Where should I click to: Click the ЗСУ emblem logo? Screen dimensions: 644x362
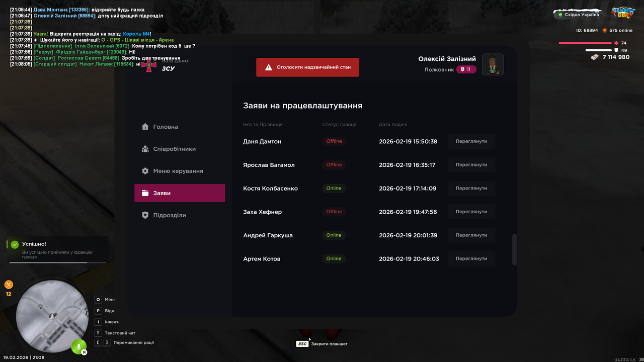click(148, 66)
